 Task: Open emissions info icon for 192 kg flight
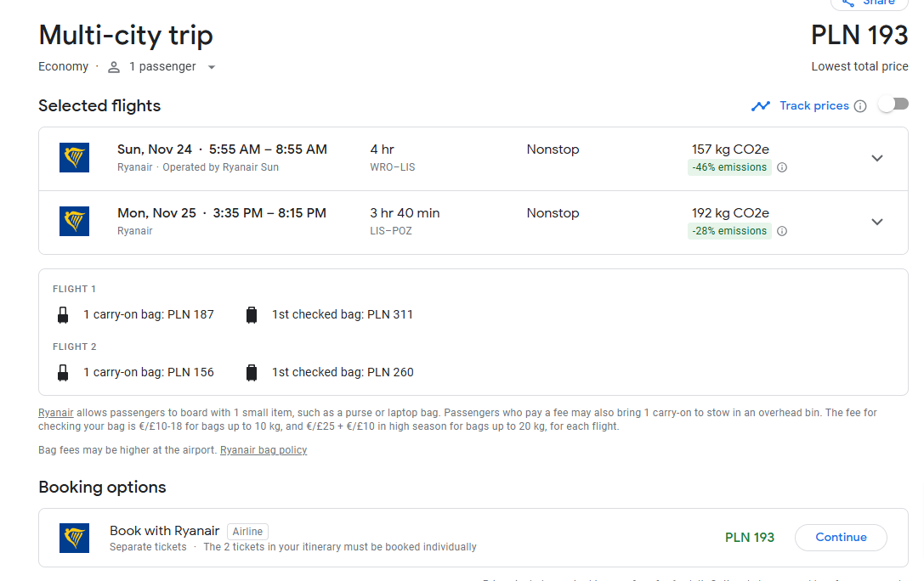click(x=782, y=231)
